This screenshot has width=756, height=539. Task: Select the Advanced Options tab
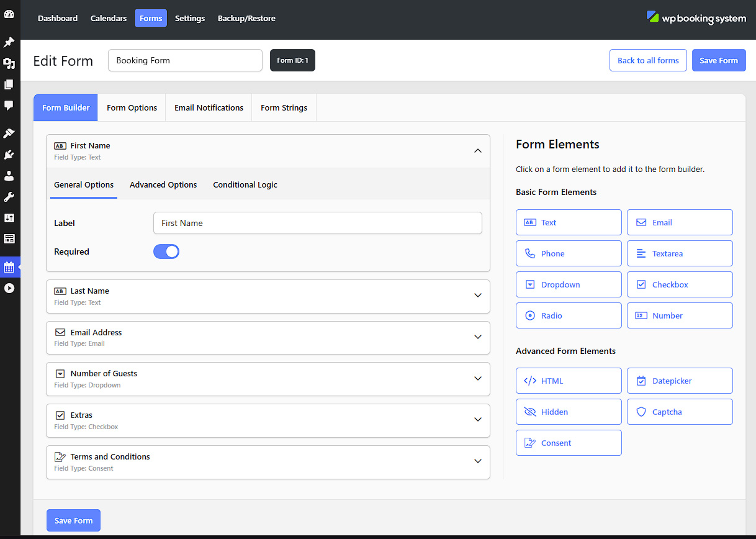click(163, 184)
